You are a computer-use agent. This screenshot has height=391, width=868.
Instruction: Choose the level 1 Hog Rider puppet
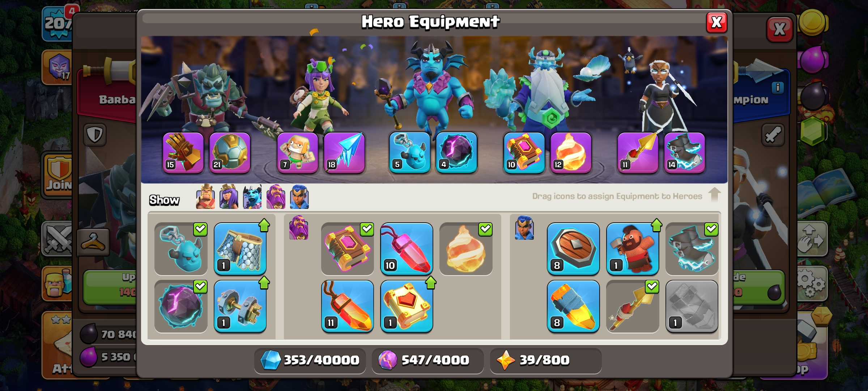[x=633, y=249]
